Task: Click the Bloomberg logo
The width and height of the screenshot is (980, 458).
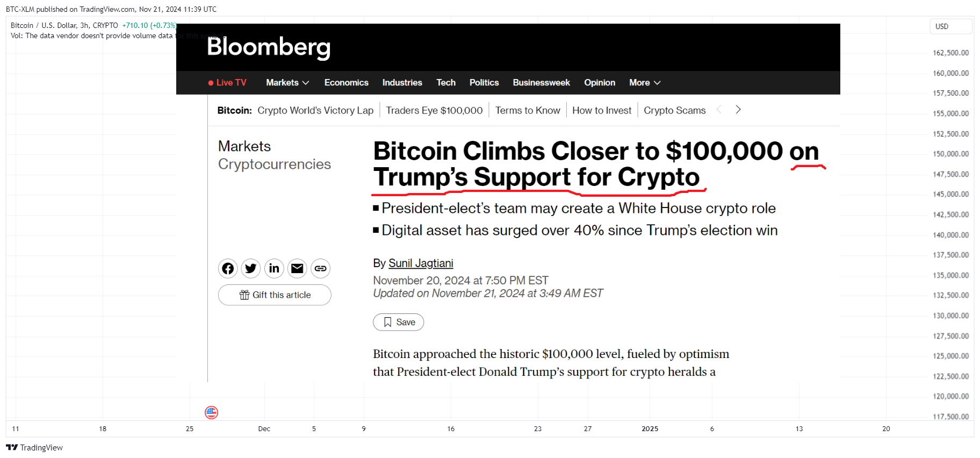Action: tap(269, 47)
